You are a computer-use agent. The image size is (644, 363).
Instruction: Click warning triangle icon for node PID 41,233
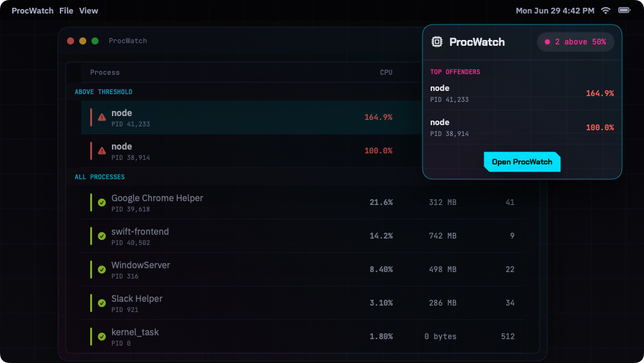[102, 117]
